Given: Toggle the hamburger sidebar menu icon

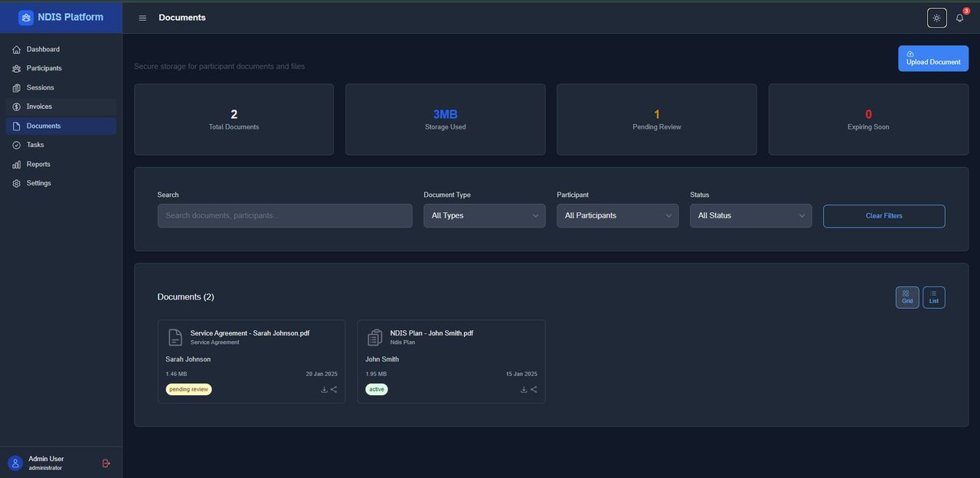Looking at the screenshot, I should 142,18.
